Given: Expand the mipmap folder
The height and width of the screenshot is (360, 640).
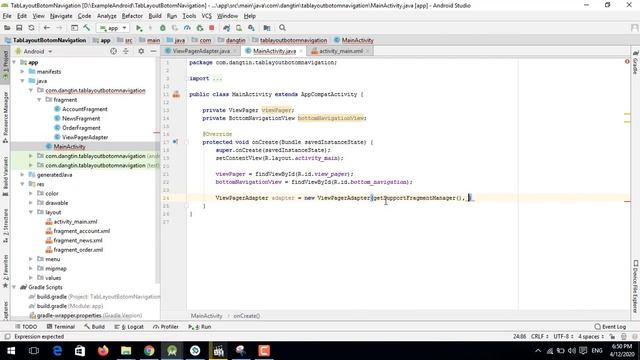Looking at the screenshot, I should 31,269.
